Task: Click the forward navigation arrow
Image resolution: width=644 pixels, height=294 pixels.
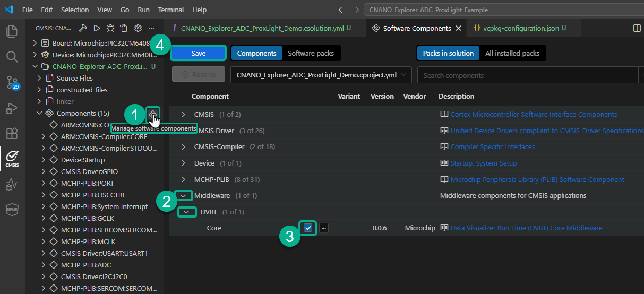Action: (355, 10)
